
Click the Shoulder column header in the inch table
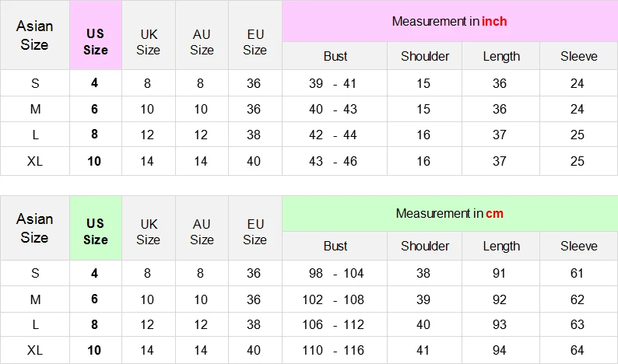pyautogui.click(x=424, y=56)
